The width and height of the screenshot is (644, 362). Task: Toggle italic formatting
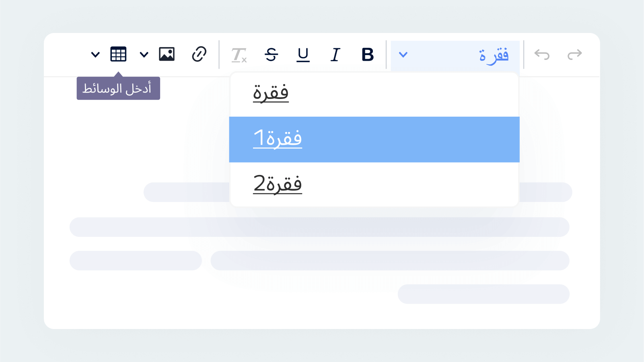(335, 54)
